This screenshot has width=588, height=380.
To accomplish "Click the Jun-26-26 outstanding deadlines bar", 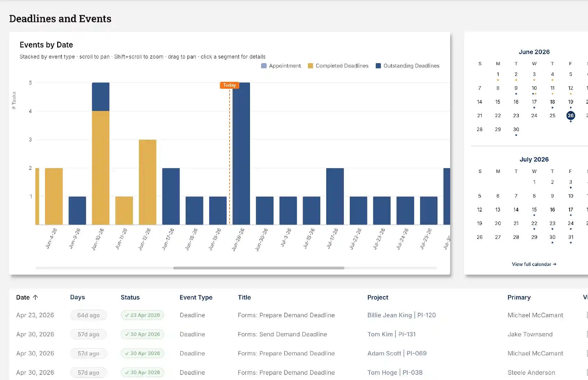I will (241, 154).
